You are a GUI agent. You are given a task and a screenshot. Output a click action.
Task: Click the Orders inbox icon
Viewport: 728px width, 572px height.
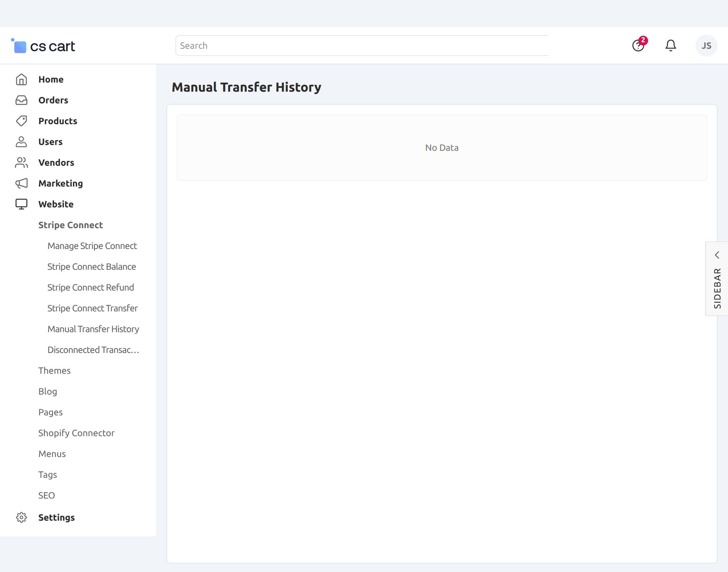[x=21, y=100]
